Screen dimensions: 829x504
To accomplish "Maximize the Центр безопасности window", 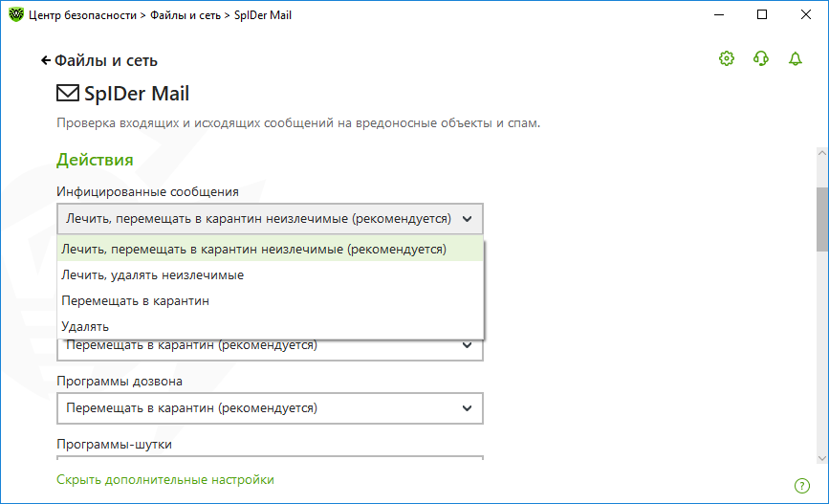I will click(762, 14).
